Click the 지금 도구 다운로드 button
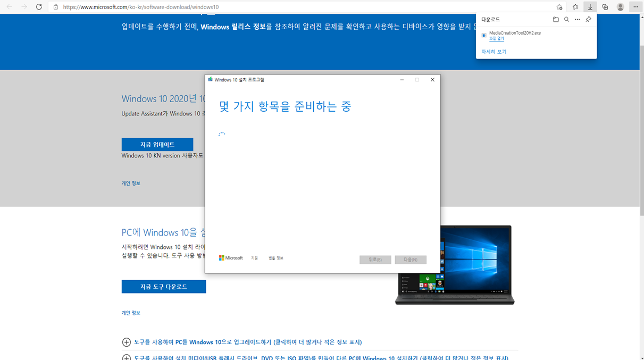 click(x=164, y=287)
